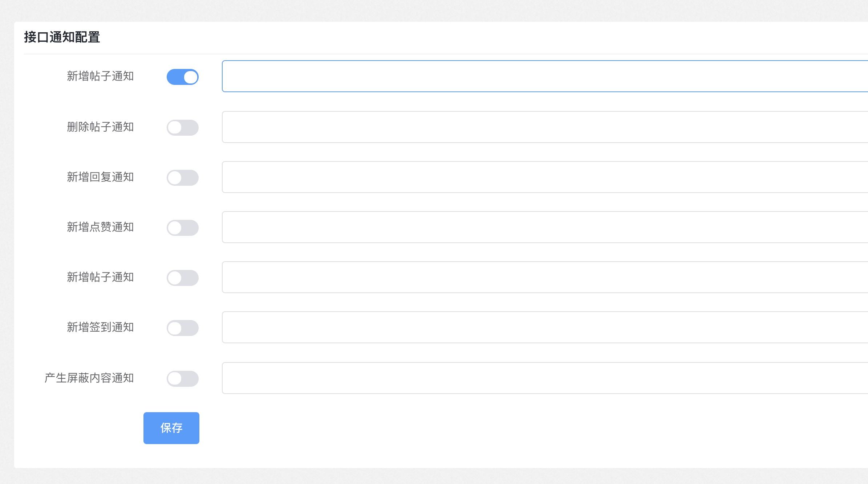Click the 产生屏蔽内容通知 text label

pyautogui.click(x=89, y=378)
